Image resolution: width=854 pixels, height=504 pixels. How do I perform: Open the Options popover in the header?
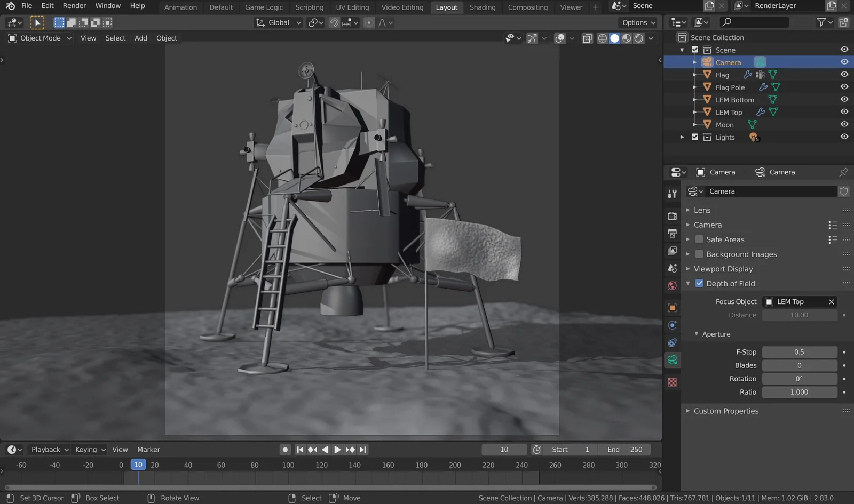tap(638, 22)
